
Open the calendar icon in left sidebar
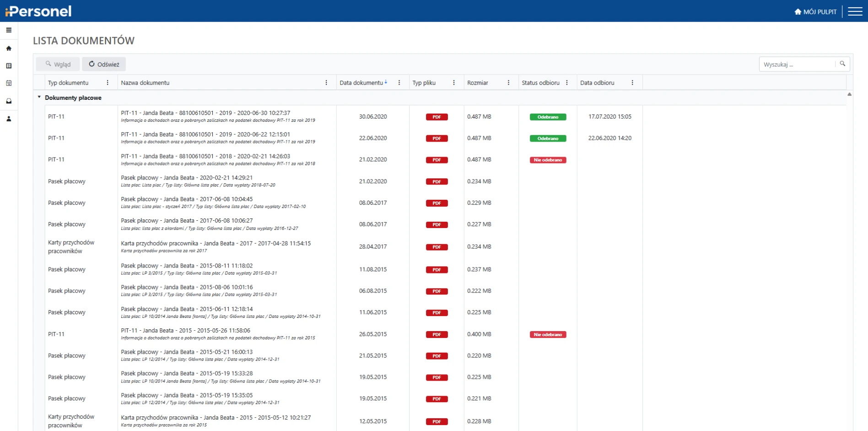coord(9,83)
